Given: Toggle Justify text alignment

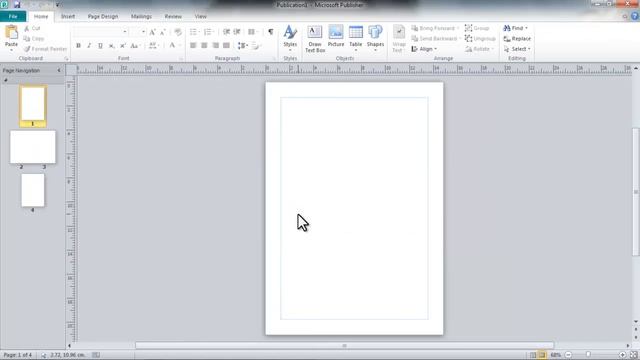Looking at the screenshot, I should [226, 46].
